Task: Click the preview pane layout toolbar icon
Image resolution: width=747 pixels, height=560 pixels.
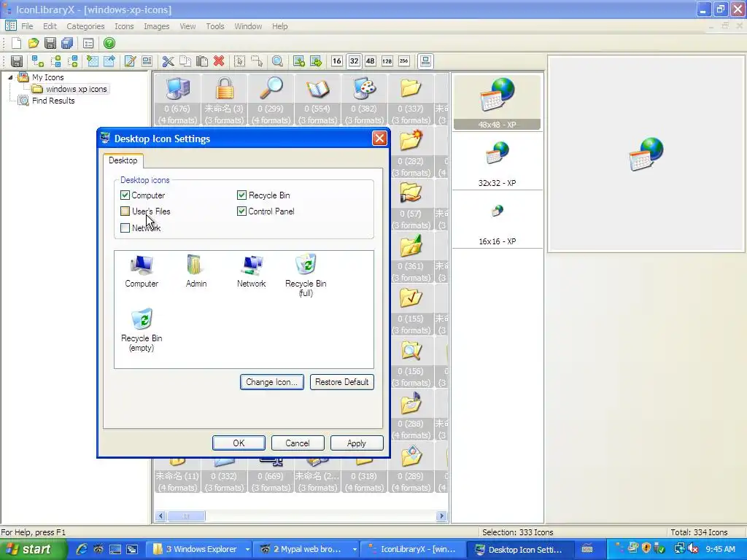Action: tap(425, 61)
